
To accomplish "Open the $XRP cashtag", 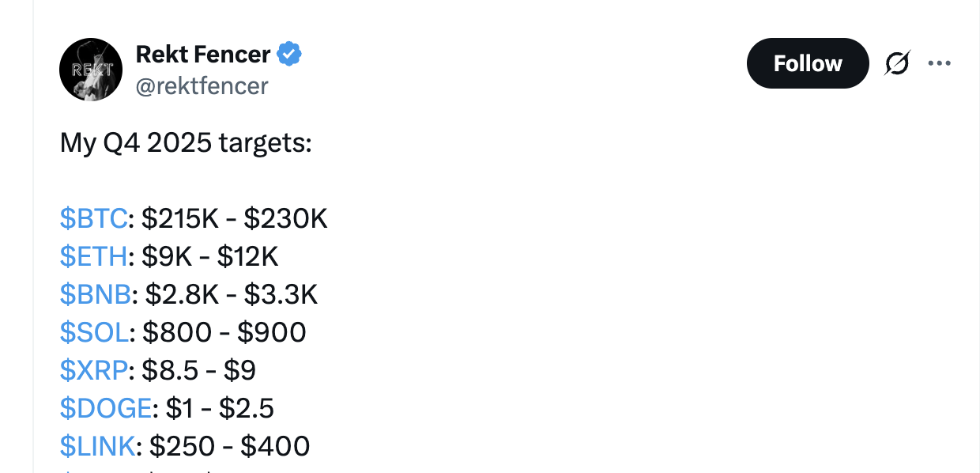I will coord(94,370).
